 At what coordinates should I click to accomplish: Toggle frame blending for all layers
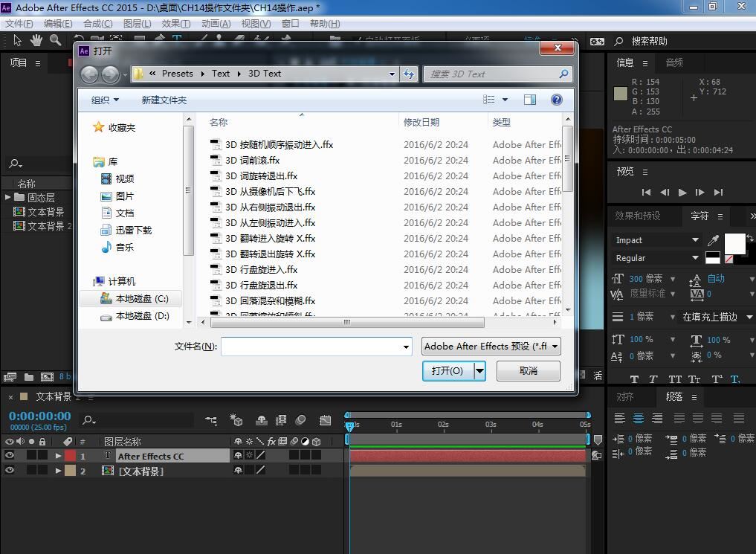coord(281,420)
